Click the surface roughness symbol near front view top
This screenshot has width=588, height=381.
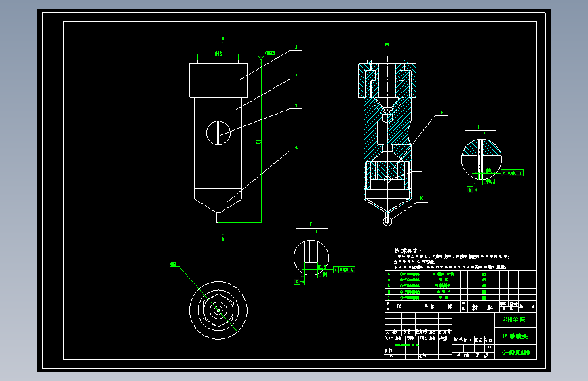[267, 55]
